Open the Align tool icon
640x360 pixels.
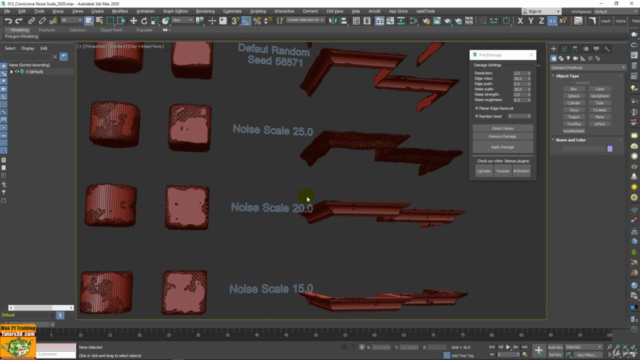click(x=343, y=21)
